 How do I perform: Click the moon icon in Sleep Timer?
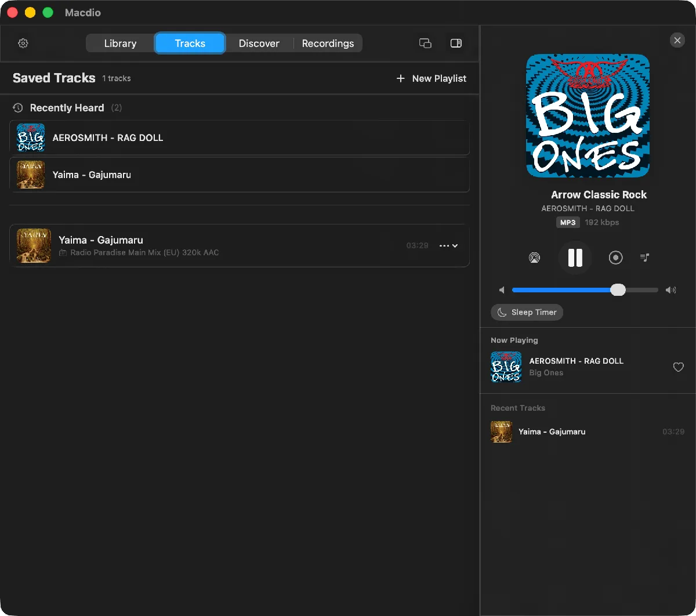(x=502, y=312)
